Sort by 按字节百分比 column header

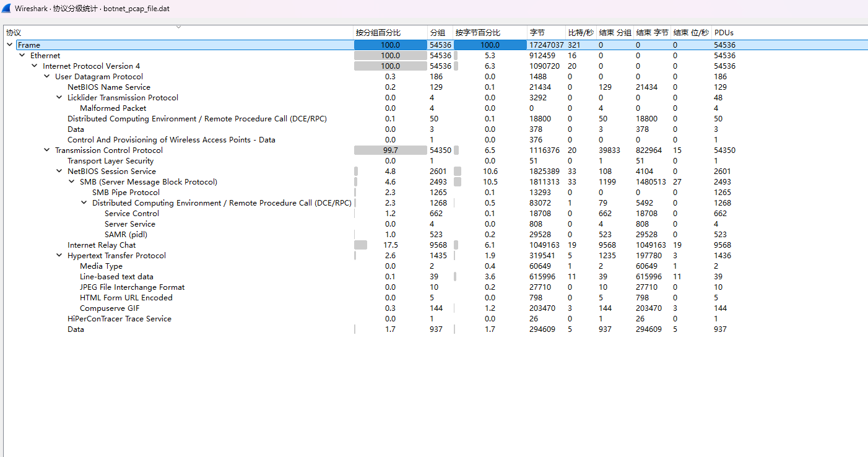pos(490,32)
